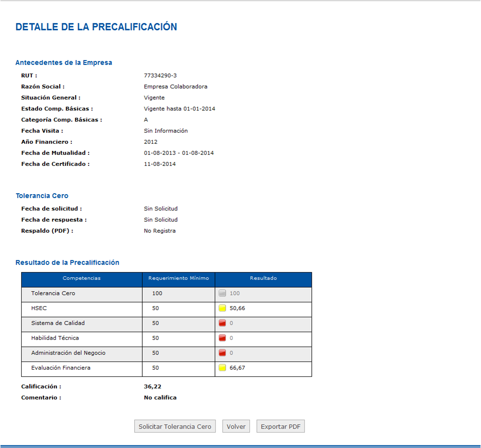Image resolution: width=481 pixels, height=448 pixels.
Task: Click the Categoría Comp. Básicas value A
Action: pyautogui.click(x=146, y=120)
